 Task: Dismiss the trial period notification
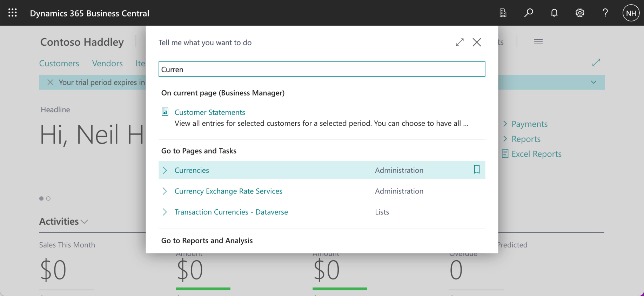click(x=51, y=82)
